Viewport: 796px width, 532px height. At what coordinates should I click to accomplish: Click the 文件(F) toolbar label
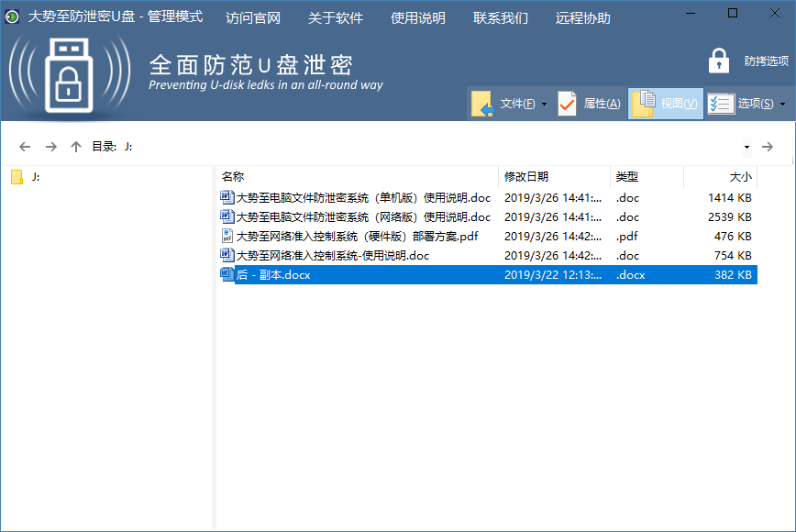click(x=517, y=104)
